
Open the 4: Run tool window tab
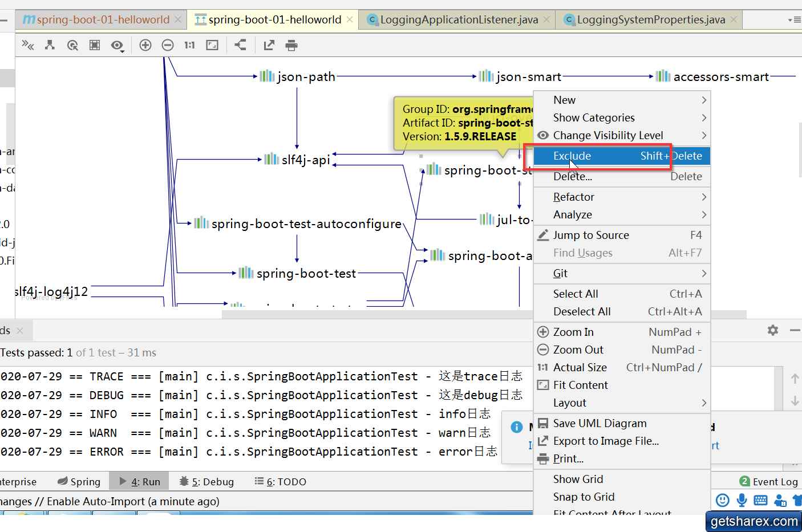[x=139, y=481]
